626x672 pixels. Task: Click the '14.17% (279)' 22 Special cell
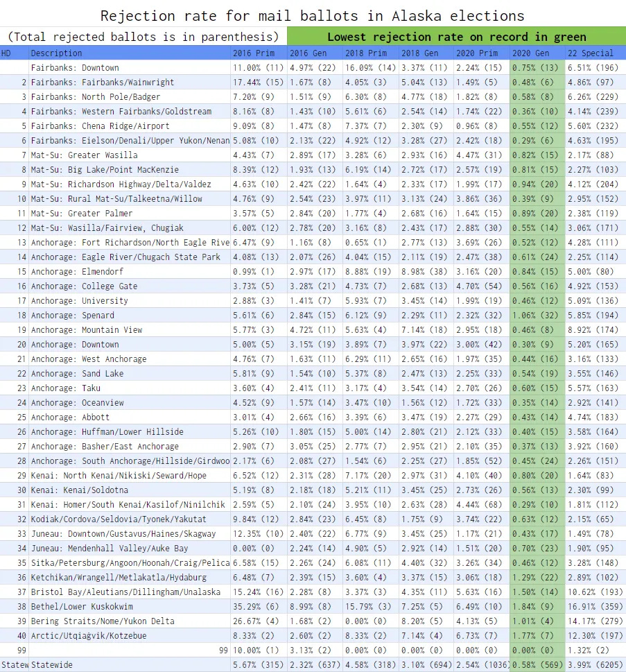pos(595,621)
